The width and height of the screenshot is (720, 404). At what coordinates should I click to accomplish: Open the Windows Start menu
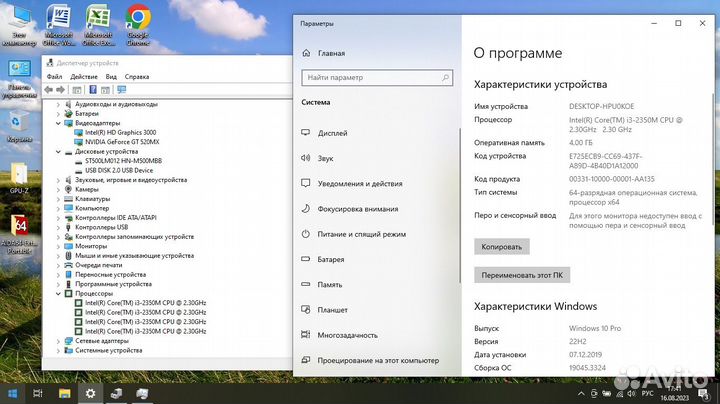pos(12,393)
